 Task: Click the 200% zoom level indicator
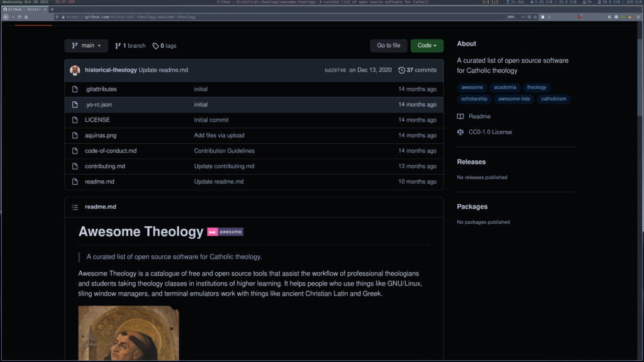[511, 17]
